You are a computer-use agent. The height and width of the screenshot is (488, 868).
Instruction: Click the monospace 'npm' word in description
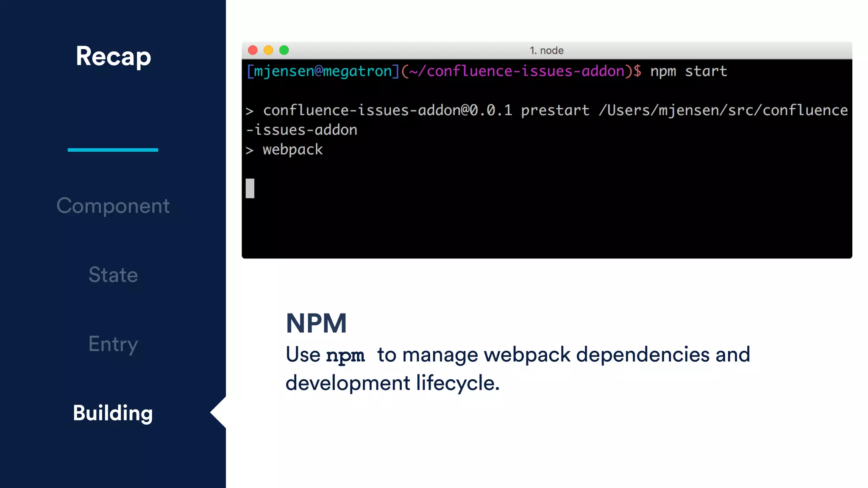tap(345, 356)
